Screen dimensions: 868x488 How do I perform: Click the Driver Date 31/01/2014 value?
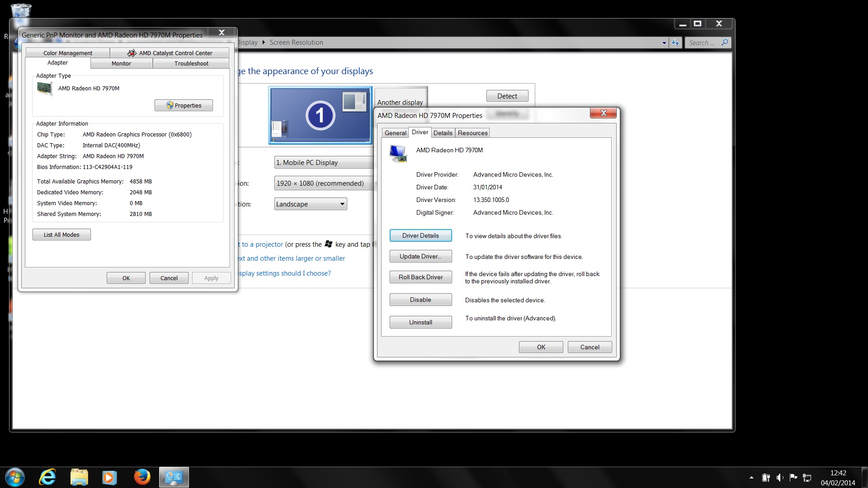[487, 187]
